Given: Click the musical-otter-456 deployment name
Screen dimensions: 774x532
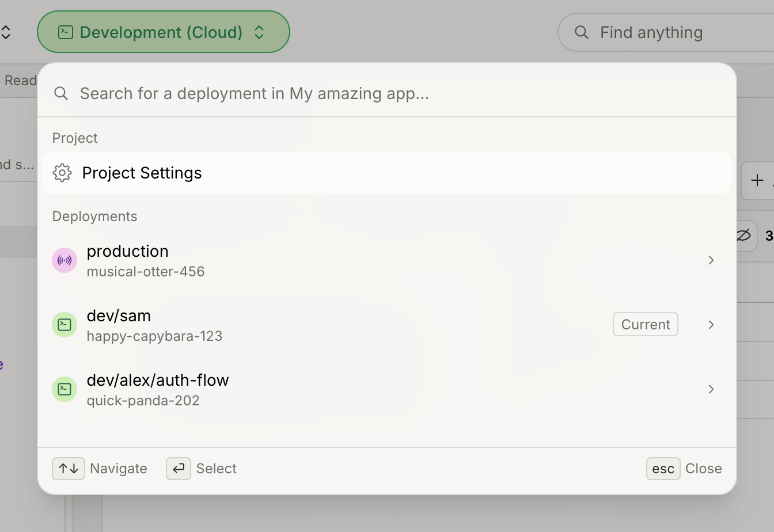Looking at the screenshot, I should point(146,272).
